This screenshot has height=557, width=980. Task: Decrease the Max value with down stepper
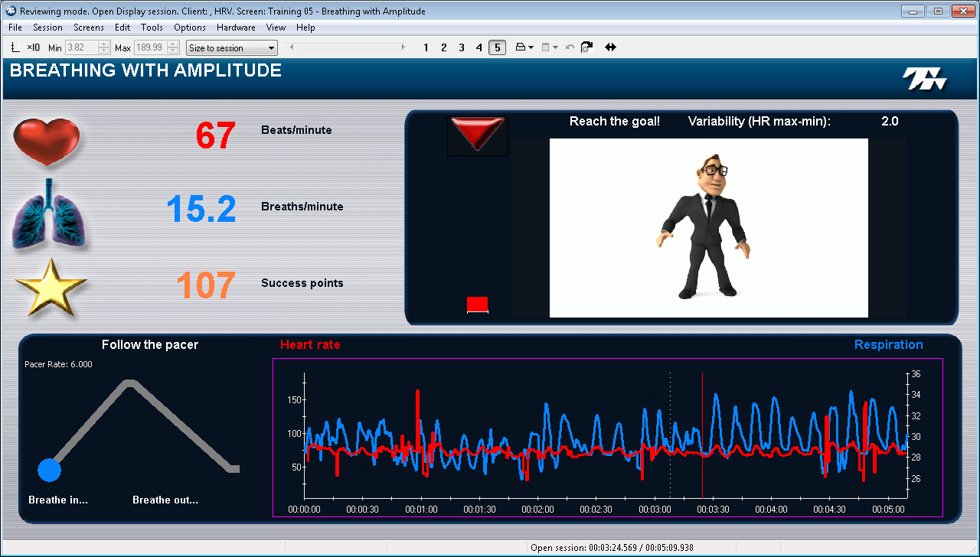click(172, 50)
